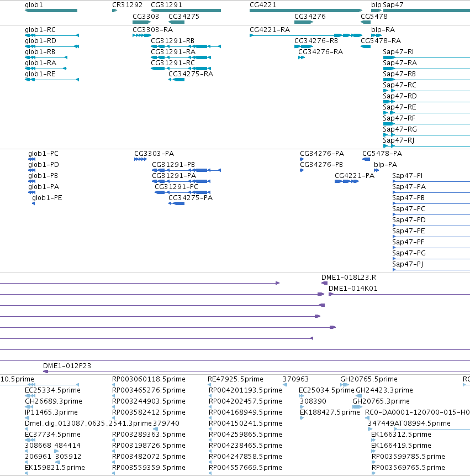The width and height of the screenshot is (470, 476).
Task: Select feature 379740
Action: 166,423
